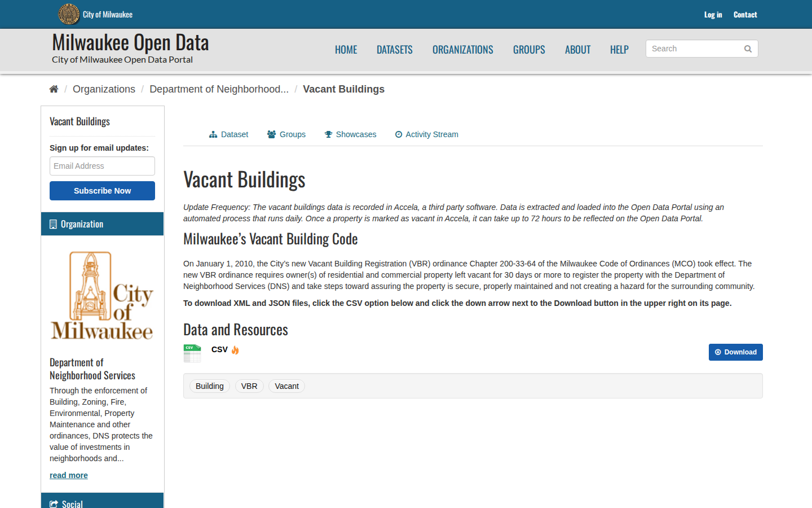Click the Search input field
Screen dimensions: 812x508
[x=701, y=49]
